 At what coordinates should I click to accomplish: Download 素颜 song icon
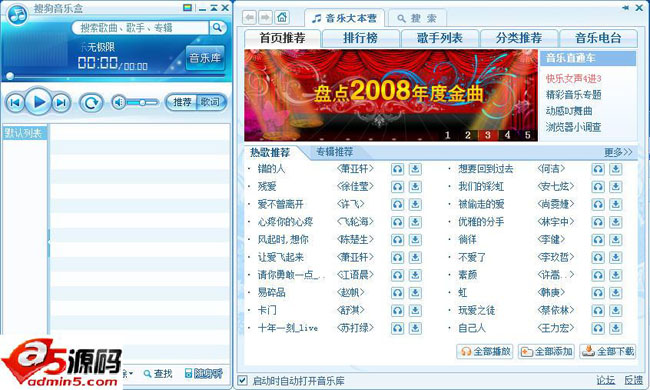point(616,275)
